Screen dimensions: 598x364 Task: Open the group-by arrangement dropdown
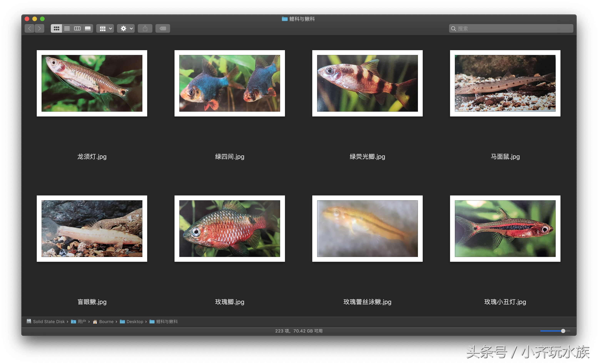tap(105, 29)
